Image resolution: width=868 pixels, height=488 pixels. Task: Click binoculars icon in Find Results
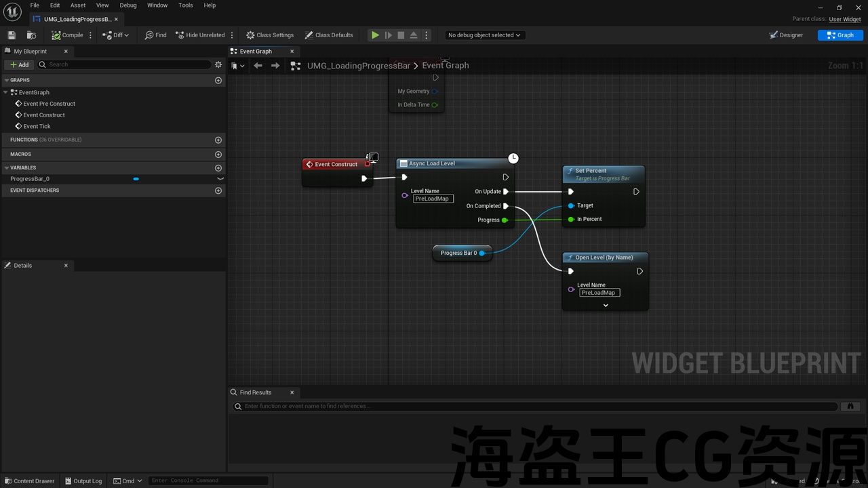[850, 406]
